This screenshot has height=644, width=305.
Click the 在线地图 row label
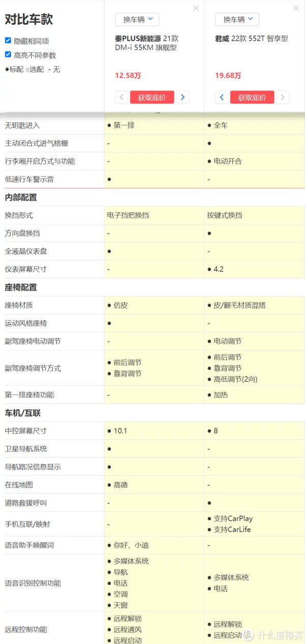tap(19, 485)
